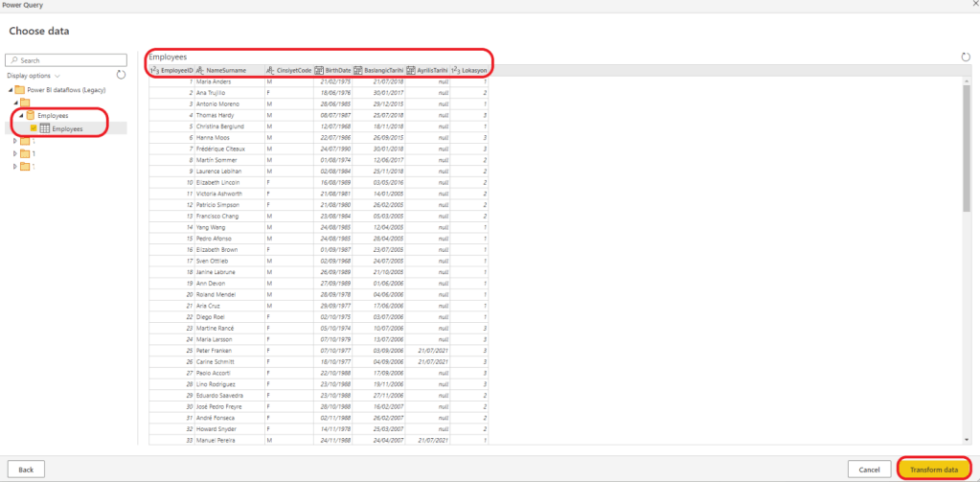Click the Power BI dataflows folder icon
980x482 pixels.
19,89
